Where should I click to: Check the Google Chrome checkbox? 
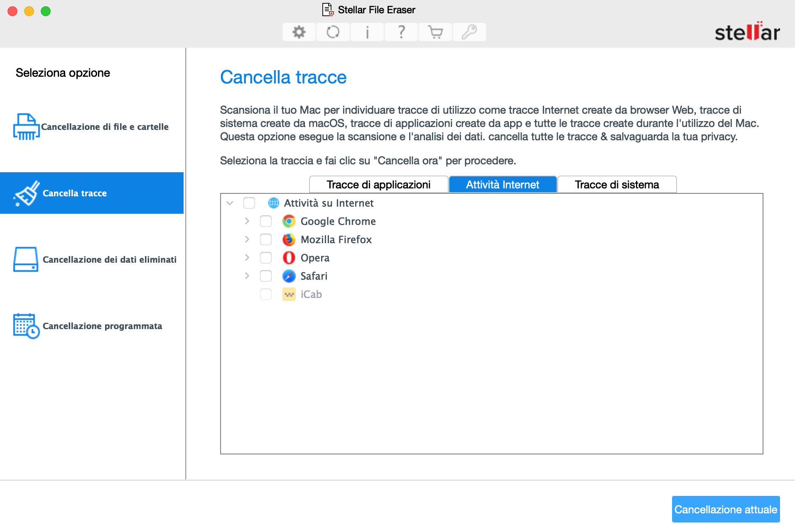pyautogui.click(x=266, y=221)
